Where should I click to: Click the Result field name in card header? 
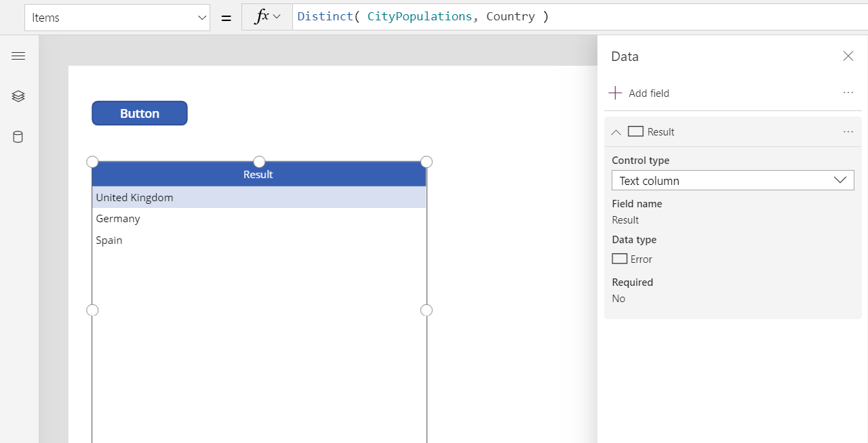tap(661, 132)
